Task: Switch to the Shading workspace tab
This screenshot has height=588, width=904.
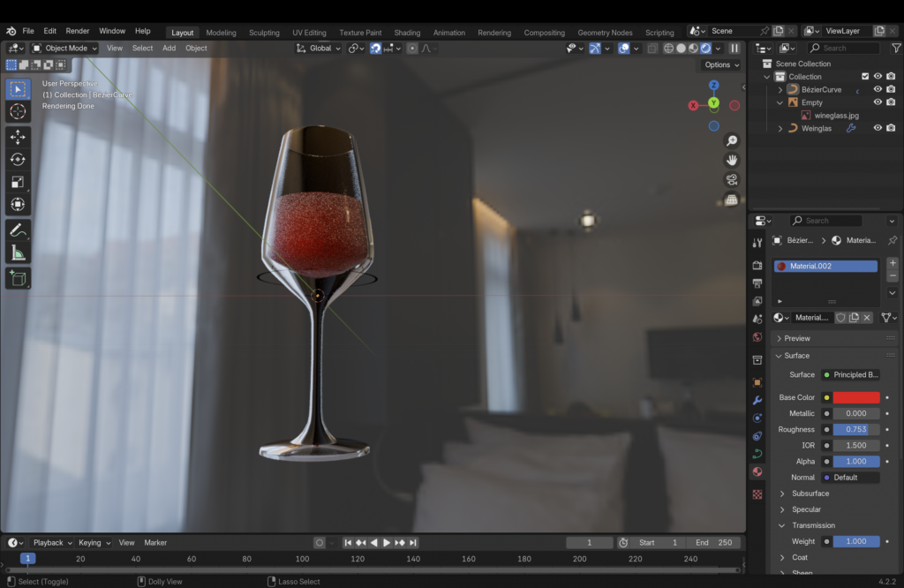Action: (407, 33)
